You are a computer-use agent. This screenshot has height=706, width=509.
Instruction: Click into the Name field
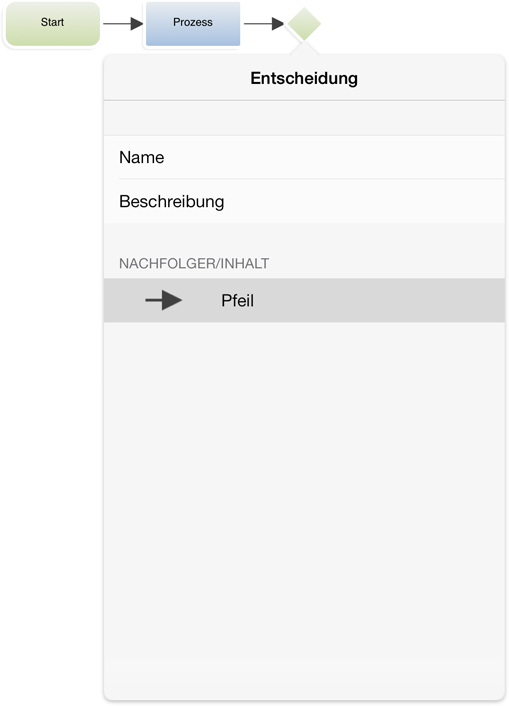point(304,157)
